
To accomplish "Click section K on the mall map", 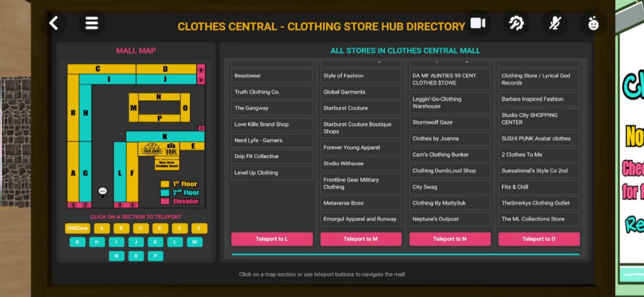I will click(165, 136).
